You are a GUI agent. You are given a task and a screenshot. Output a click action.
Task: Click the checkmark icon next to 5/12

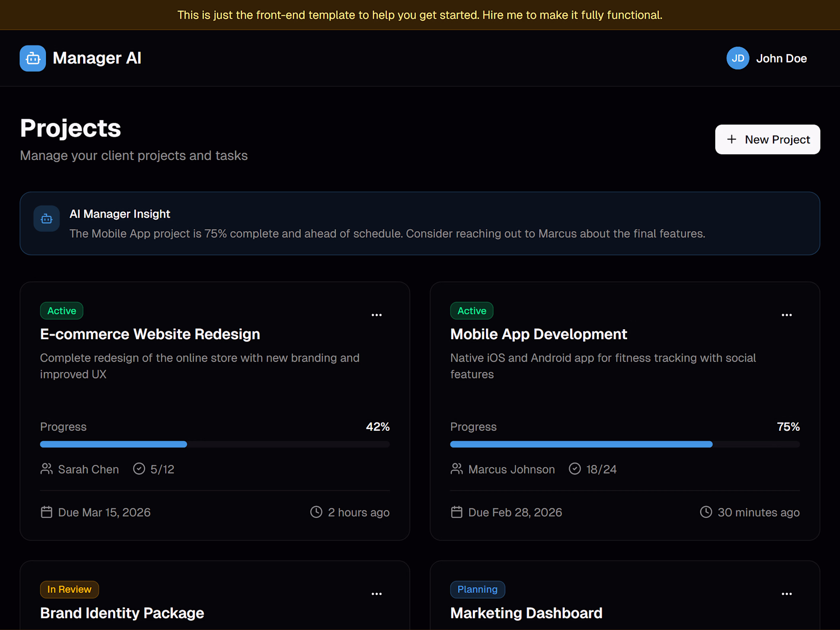[139, 469]
